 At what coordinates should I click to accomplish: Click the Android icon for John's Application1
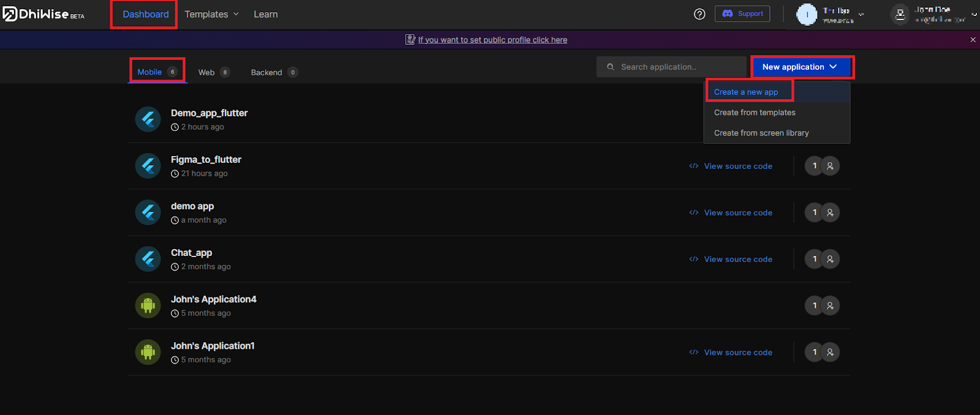click(148, 352)
